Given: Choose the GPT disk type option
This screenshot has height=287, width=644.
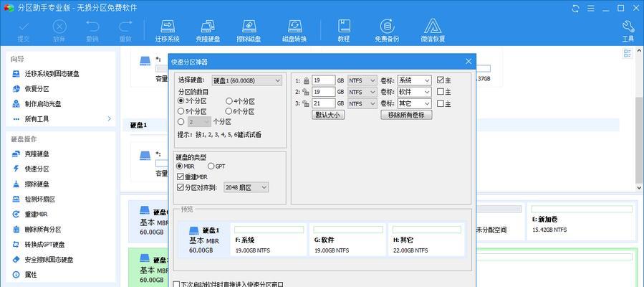Looking at the screenshot, I should click(211, 166).
